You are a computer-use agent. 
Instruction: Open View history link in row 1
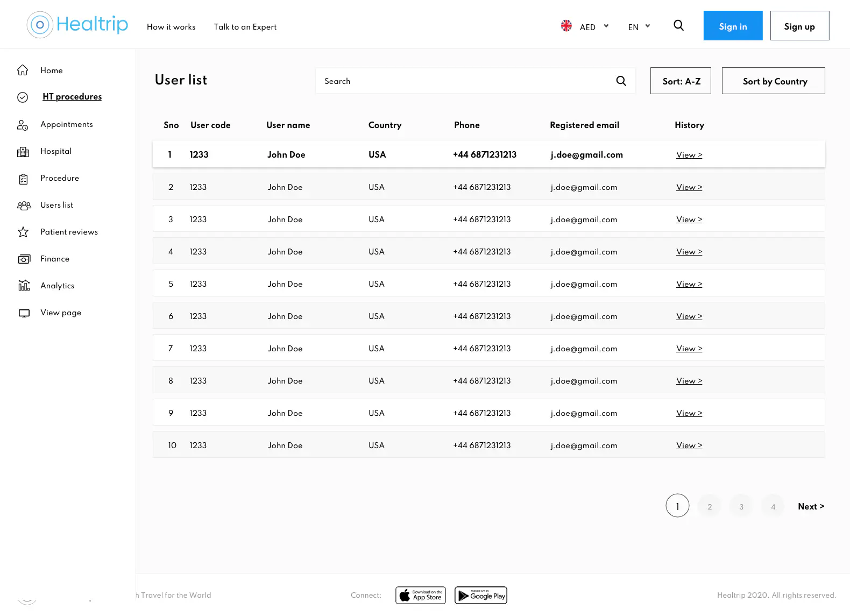(x=689, y=155)
